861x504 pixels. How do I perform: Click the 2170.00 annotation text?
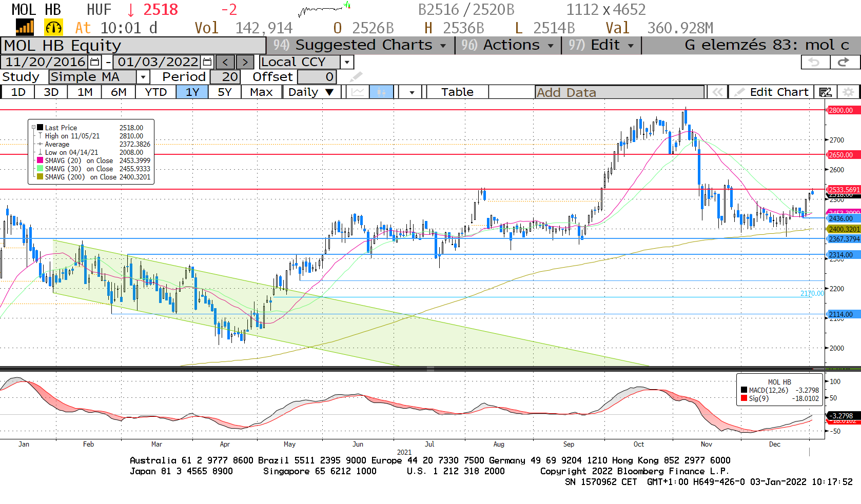coord(812,293)
